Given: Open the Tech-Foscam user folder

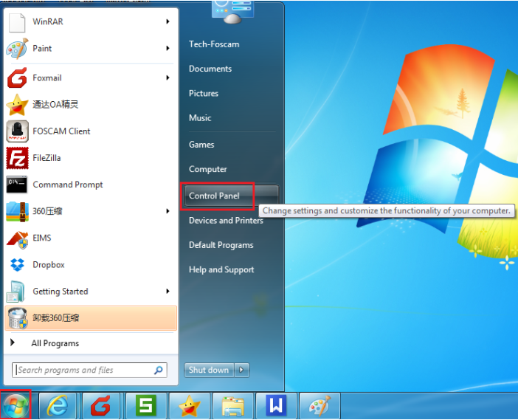Looking at the screenshot, I should coord(214,44).
